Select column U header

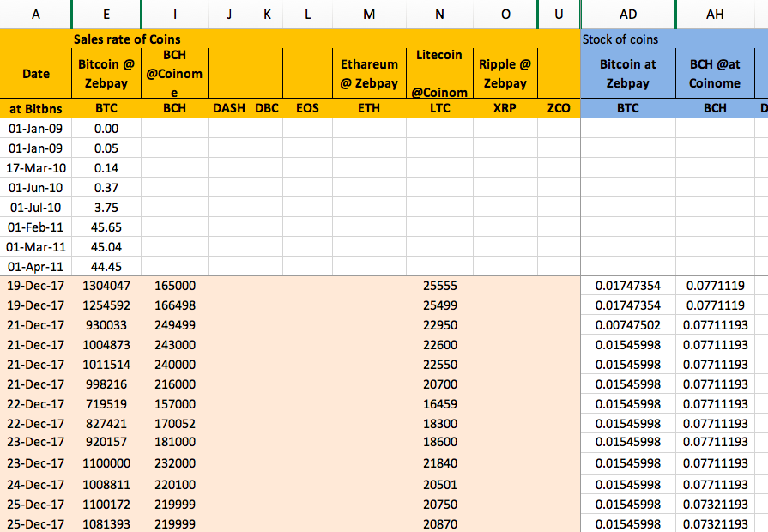click(559, 15)
